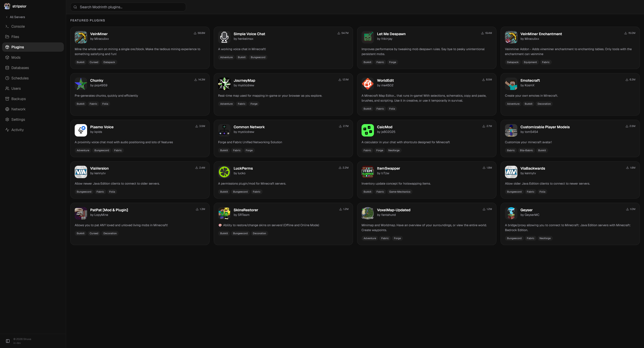Viewport: 644px width, 348px height.
Task: Open the Activity menu item
Action: [x=33, y=130]
